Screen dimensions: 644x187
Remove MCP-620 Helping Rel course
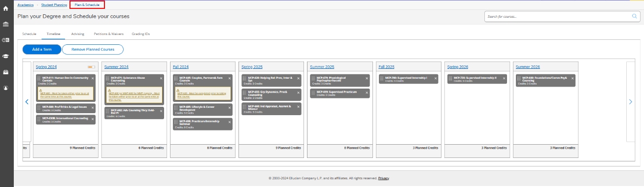pos(298,78)
